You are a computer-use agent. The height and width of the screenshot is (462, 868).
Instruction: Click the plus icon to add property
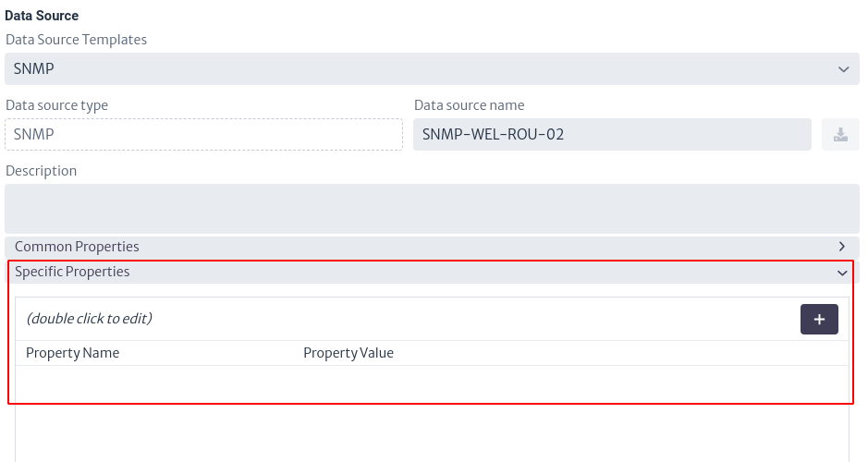(819, 320)
